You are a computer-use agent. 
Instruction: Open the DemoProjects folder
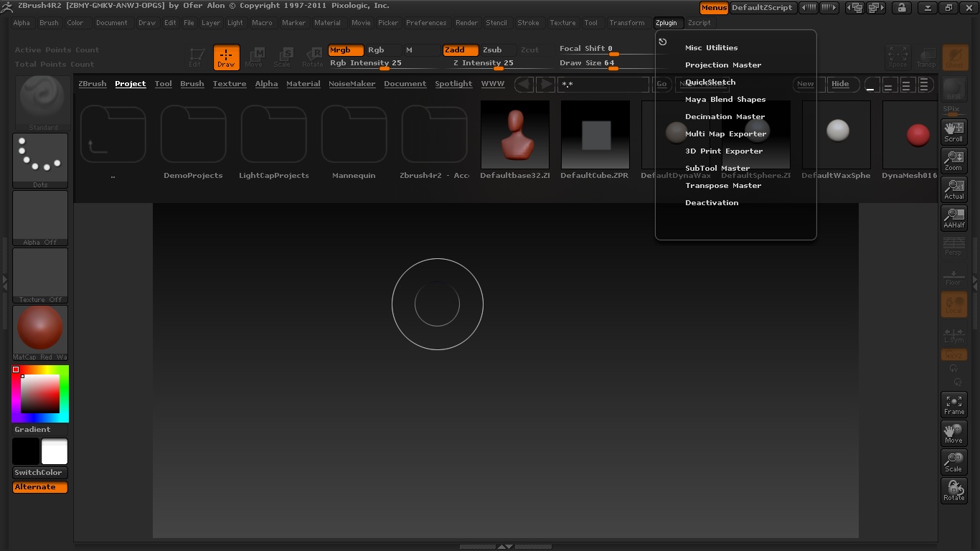193,135
